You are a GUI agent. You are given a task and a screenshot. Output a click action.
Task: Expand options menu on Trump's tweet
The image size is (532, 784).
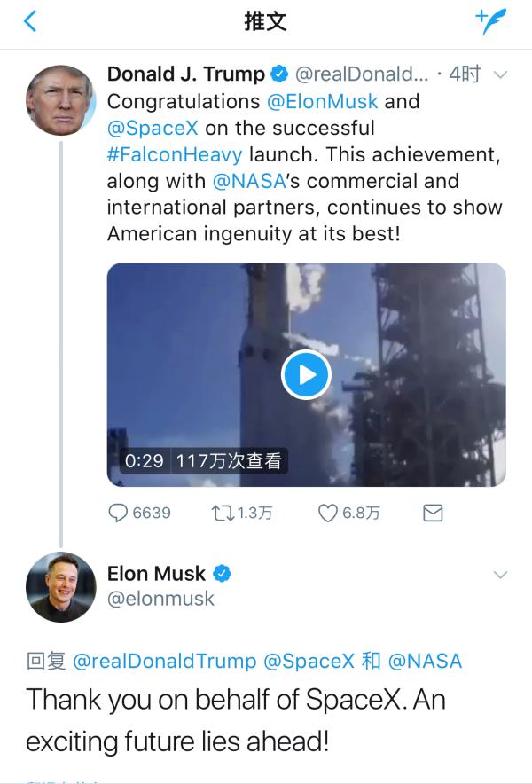click(x=500, y=74)
